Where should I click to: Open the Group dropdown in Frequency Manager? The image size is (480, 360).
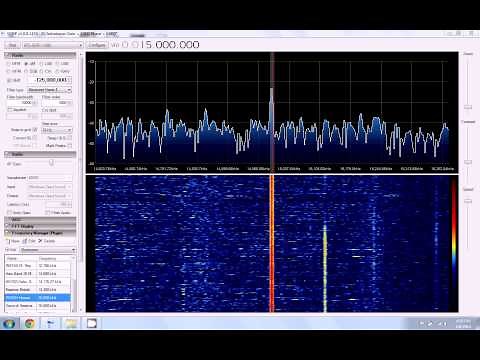[48, 250]
